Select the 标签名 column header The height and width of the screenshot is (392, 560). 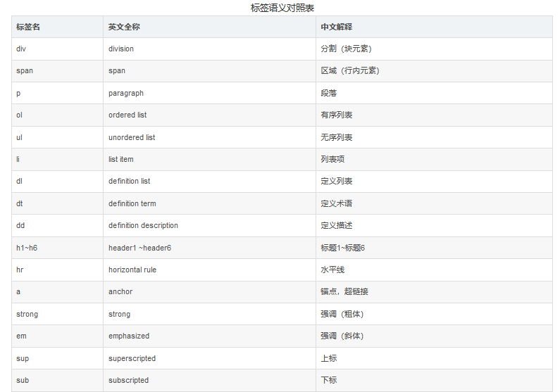[58, 27]
